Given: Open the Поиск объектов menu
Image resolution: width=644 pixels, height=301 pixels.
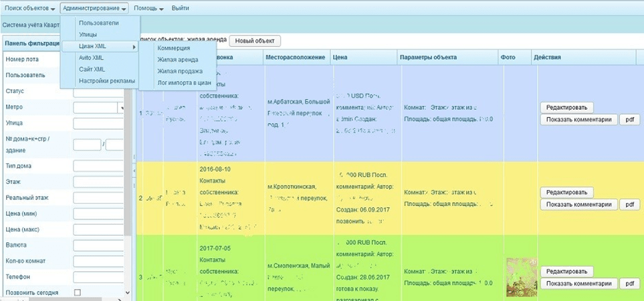Looking at the screenshot, I should tap(29, 8).
